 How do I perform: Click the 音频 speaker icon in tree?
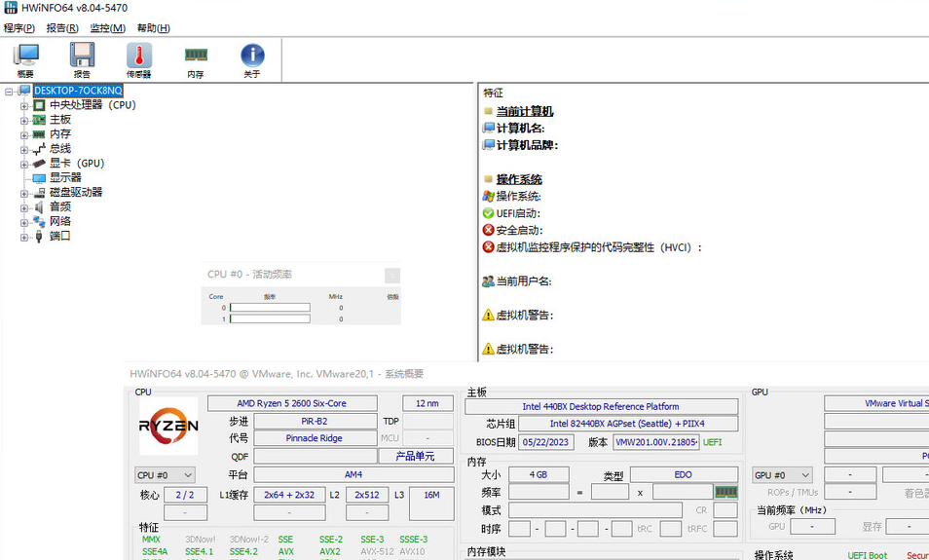[39, 206]
